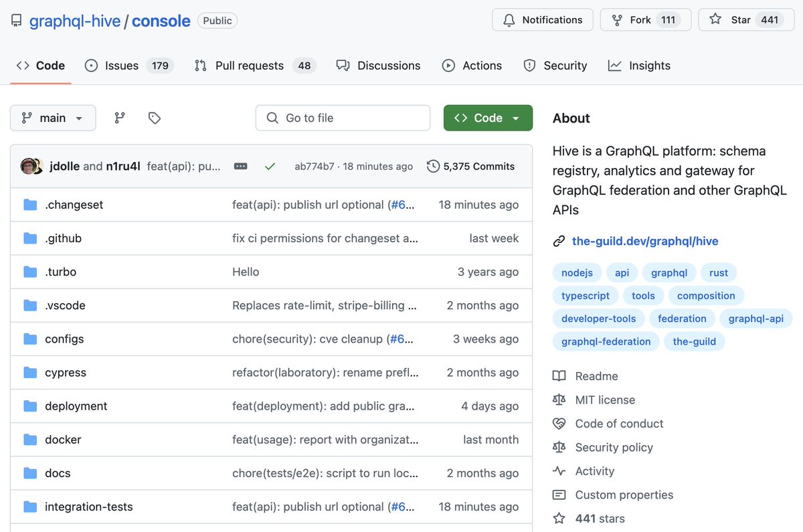Open 'chore(security): cve cleanup' commit message
The height and width of the screenshot is (532, 803).
click(x=308, y=339)
